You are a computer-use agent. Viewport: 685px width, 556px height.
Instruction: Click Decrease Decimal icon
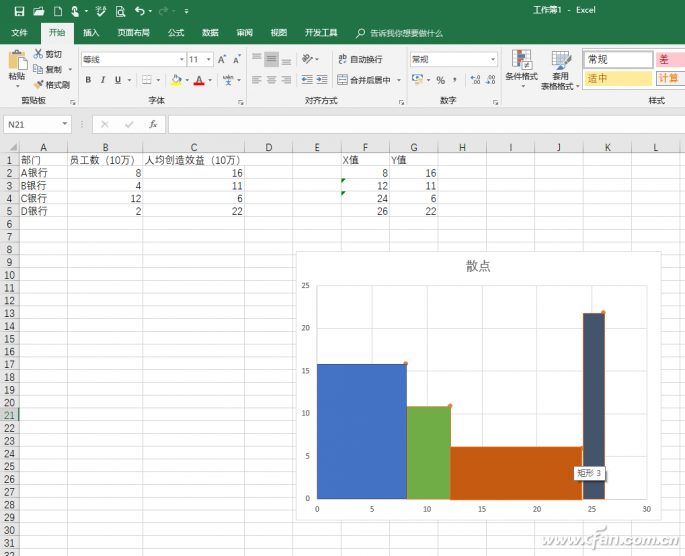[491, 80]
